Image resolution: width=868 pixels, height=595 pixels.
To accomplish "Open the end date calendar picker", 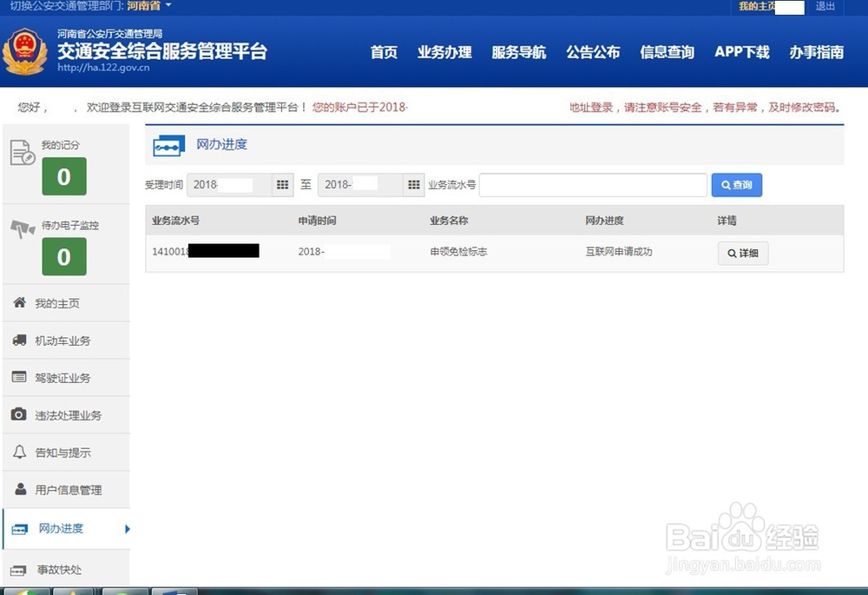I will pyautogui.click(x=414, y=184).
